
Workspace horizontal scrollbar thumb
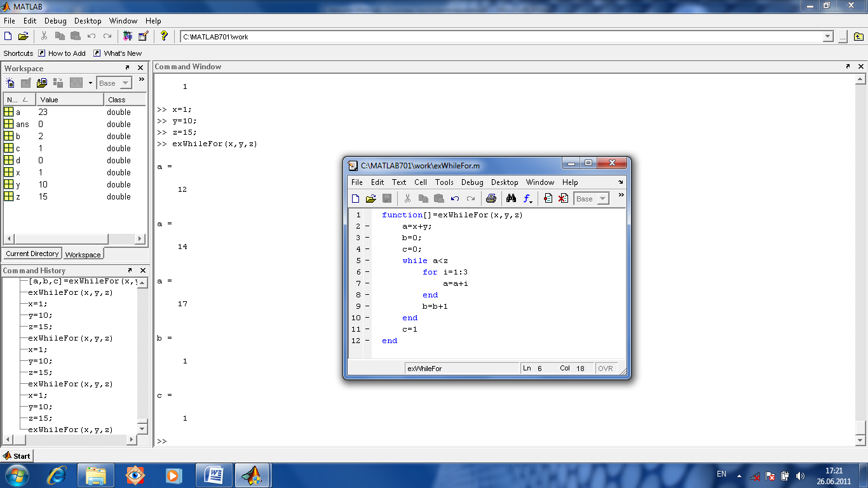60,239
